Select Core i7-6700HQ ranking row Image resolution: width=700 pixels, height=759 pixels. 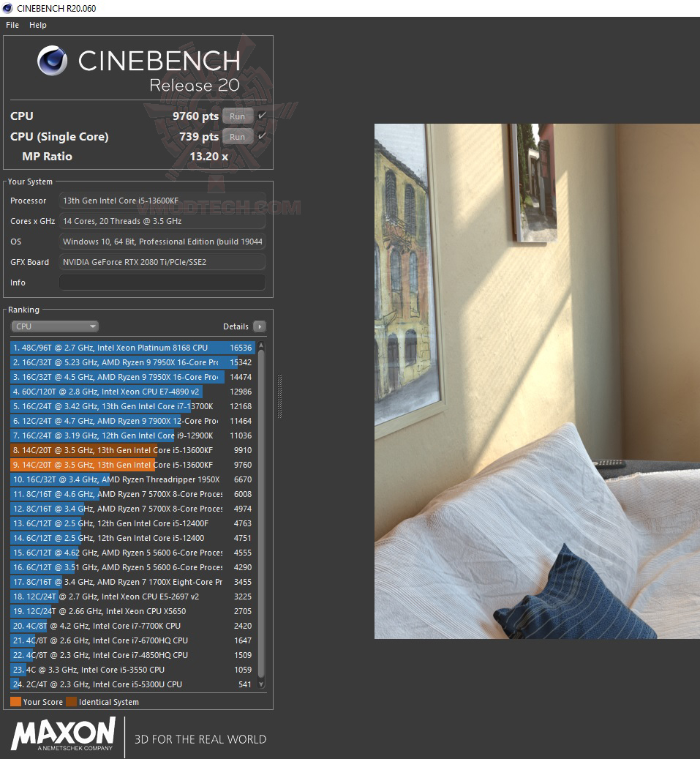132,640
